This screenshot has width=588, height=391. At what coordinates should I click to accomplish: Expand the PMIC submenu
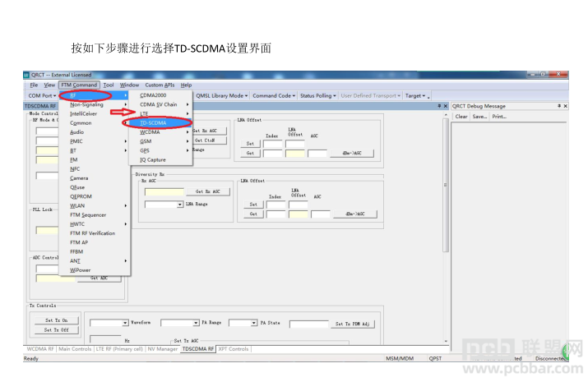95,141
